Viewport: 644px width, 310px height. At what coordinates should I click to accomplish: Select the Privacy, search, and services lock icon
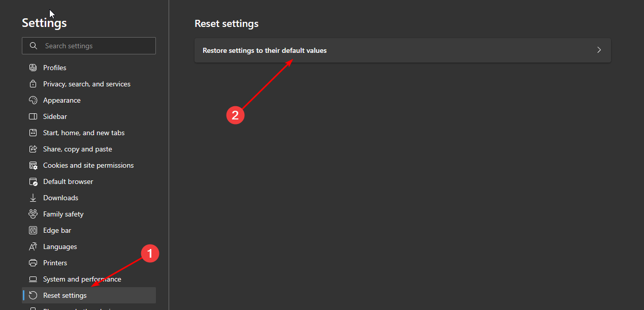33,83
